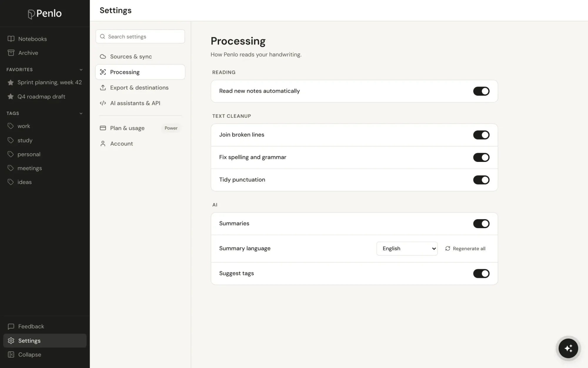
Task: Collapse the Tags section chevron
Action: tap(81, 113)
